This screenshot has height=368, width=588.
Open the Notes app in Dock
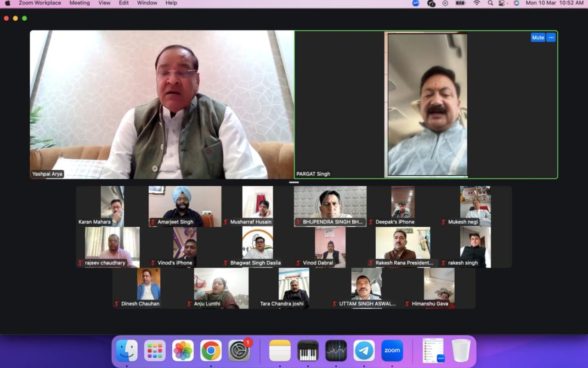click(x=280, y=351)
